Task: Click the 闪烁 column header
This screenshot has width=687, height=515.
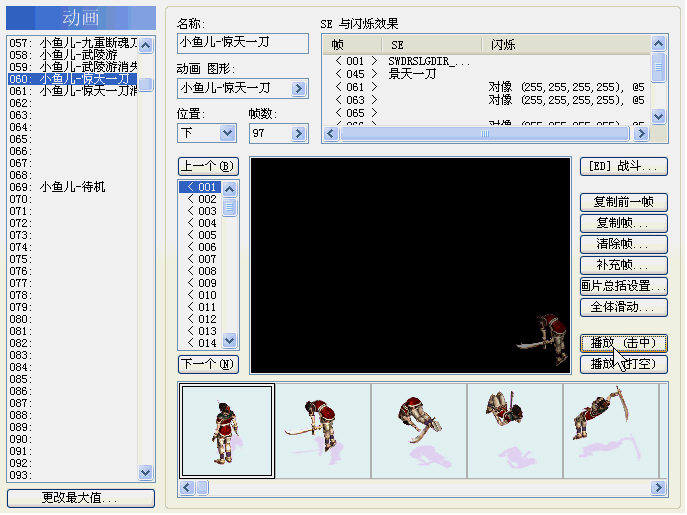Action: [566, 45]
